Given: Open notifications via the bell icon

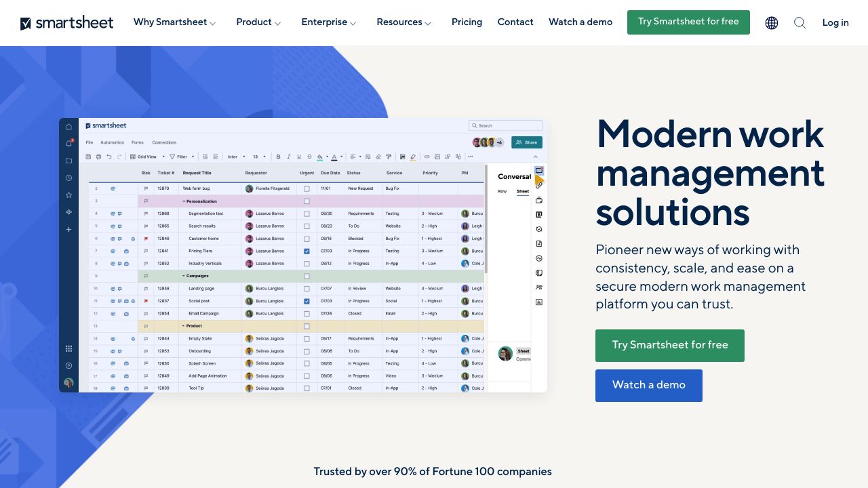Looking at the screenshot, I should point(68,142).
